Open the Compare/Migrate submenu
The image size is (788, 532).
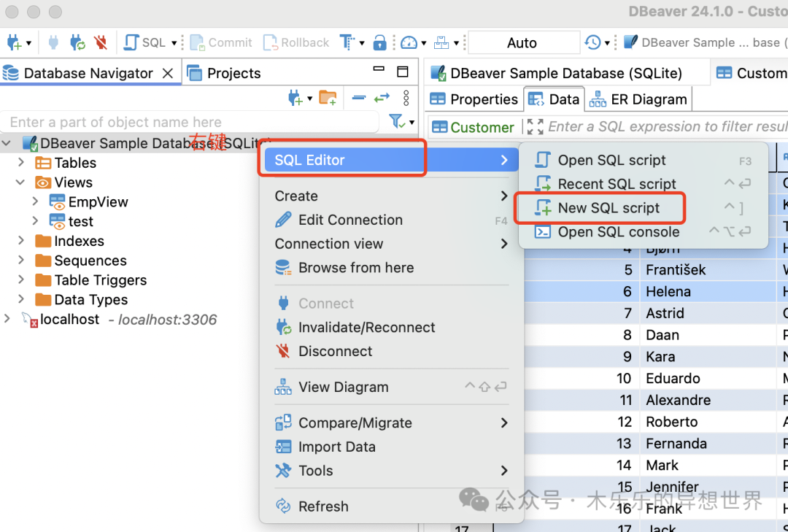(392, 423)
